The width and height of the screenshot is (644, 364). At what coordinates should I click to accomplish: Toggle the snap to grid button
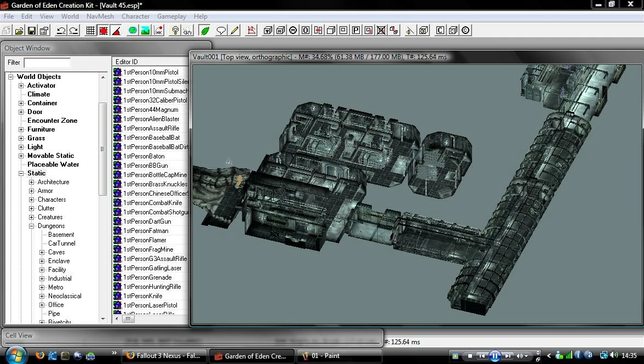click(x=90, y=31)
